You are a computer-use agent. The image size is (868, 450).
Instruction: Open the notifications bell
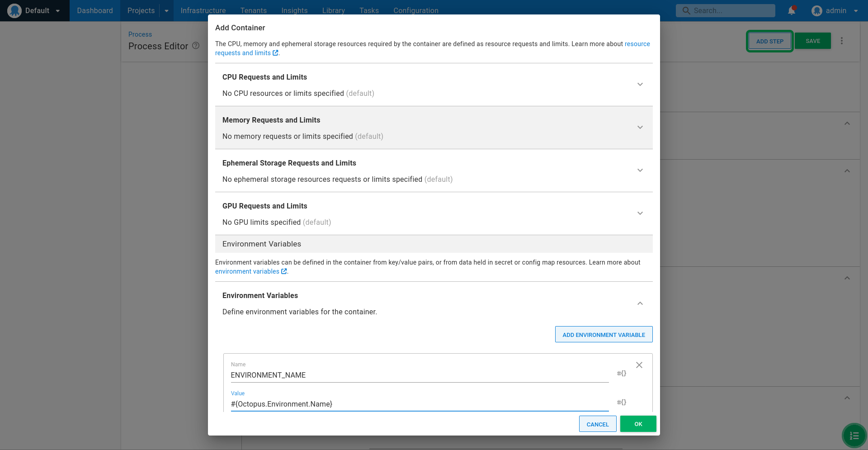point(792,10)
